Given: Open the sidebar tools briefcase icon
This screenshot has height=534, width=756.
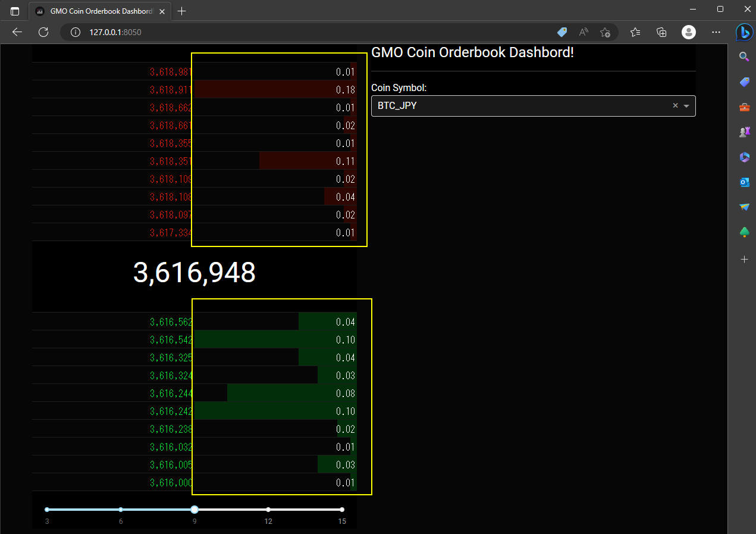Looking at the screenshot, I should pos(744,107).
